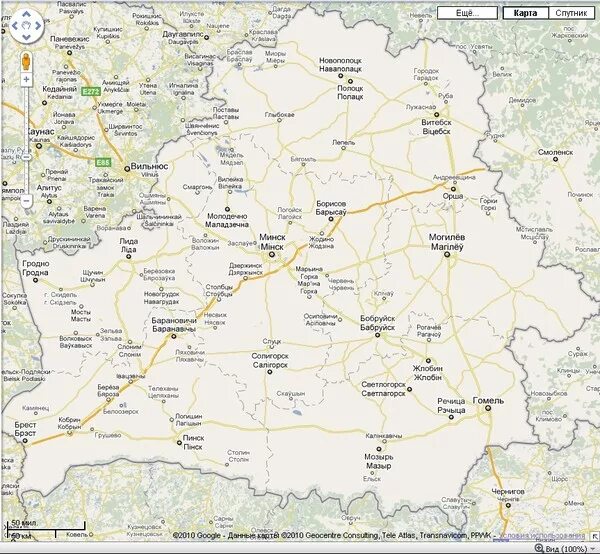600x554 pixels.
Task: Click the hand icon in pan control center
Action: pos(26,26)
